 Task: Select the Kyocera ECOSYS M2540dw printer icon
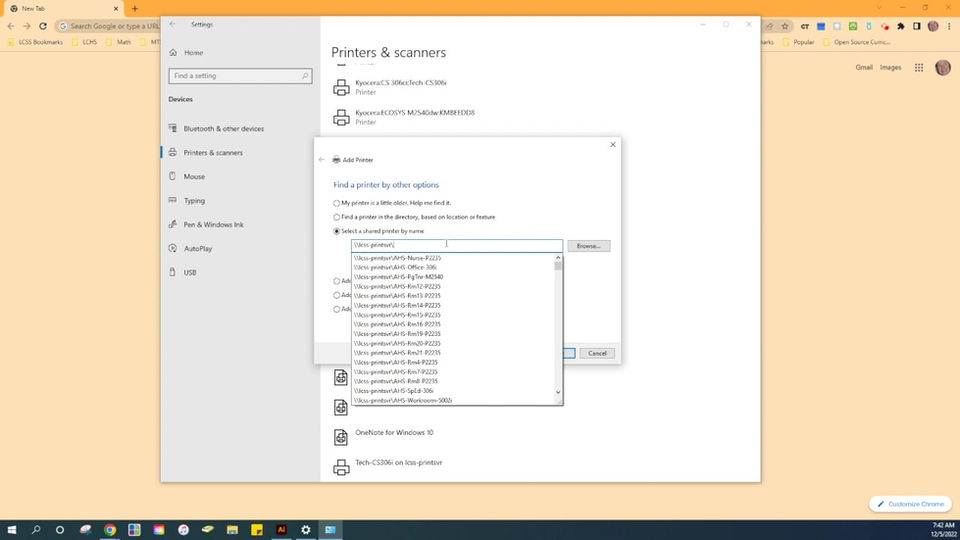tap(341, 117)
